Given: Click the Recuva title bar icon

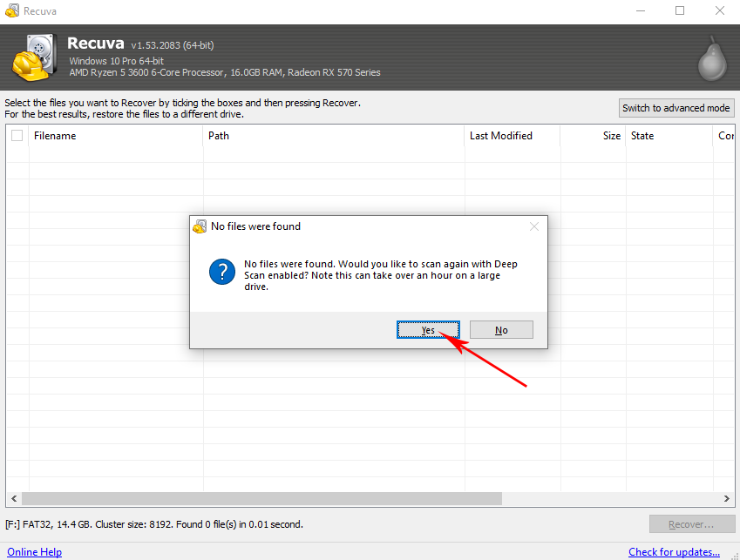Looking at the screenshot, I should [12, 10].
